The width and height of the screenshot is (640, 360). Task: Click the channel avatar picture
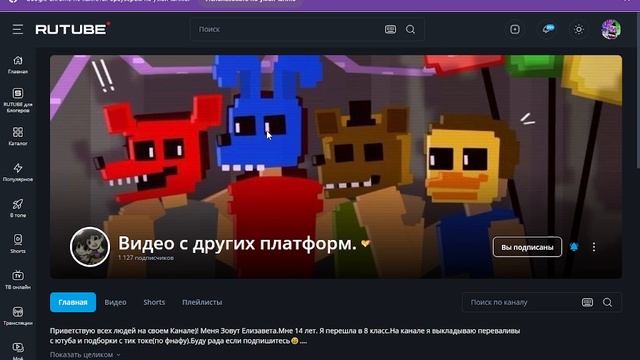[90, 247]
